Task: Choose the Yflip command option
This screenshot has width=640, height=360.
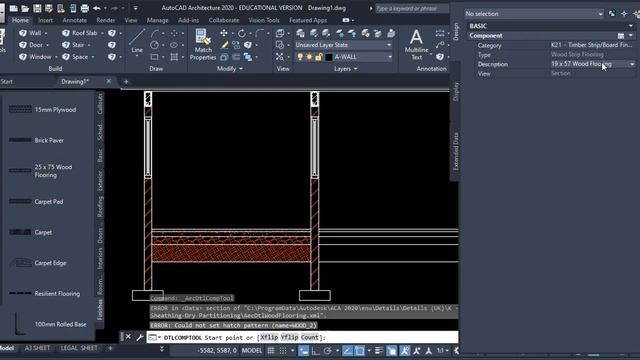Action: (289, 337)
